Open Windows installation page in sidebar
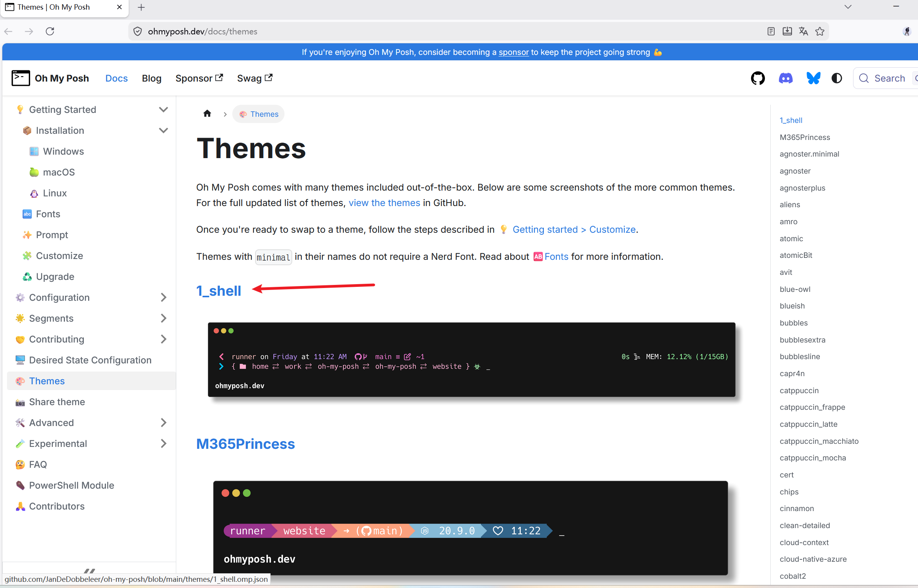918x588 pixels. point(63,152)
